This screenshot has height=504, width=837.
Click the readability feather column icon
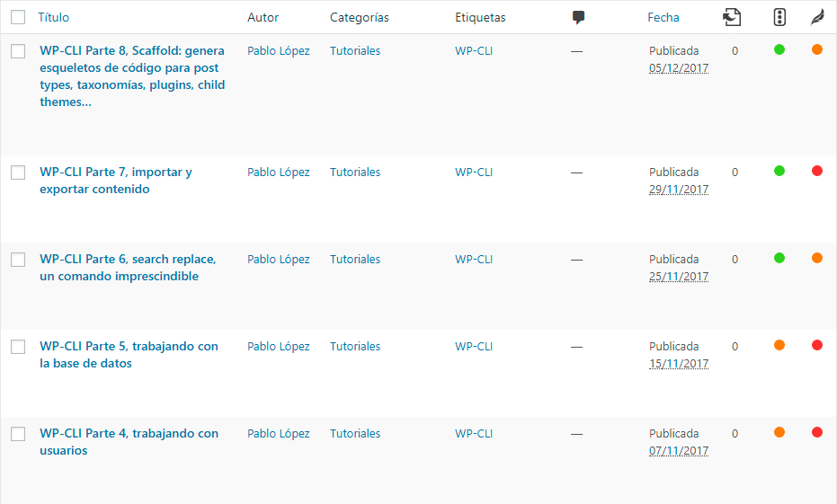click(x=817, y=17)
